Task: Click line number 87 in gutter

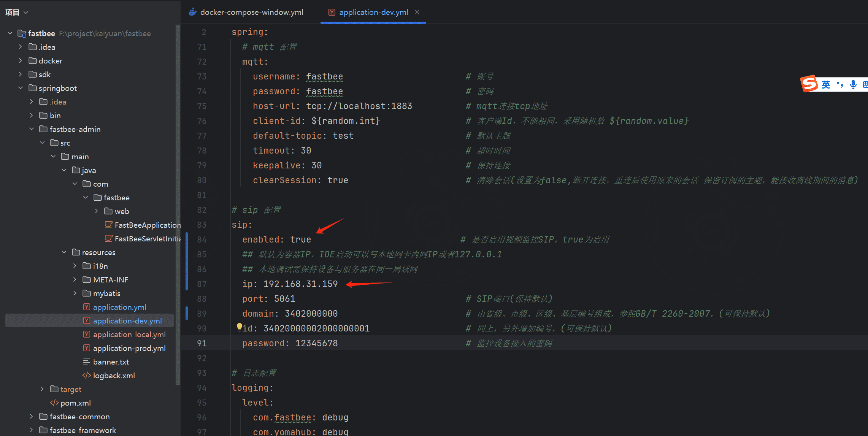Action: click(x=202, y=284)
